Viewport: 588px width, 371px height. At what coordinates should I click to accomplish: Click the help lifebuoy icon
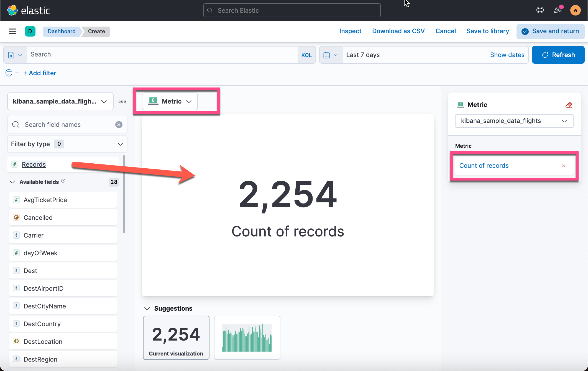tap(540, 11)
